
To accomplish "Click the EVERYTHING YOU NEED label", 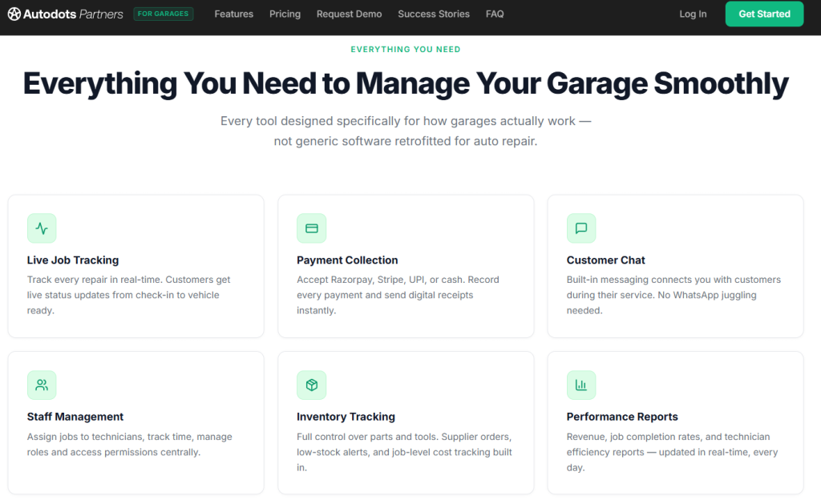I will (406, 49).
